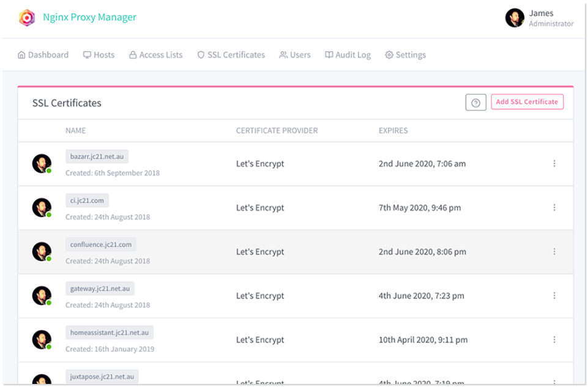Open the Audit Log page
588x387 pixels.
click(348, 55)
